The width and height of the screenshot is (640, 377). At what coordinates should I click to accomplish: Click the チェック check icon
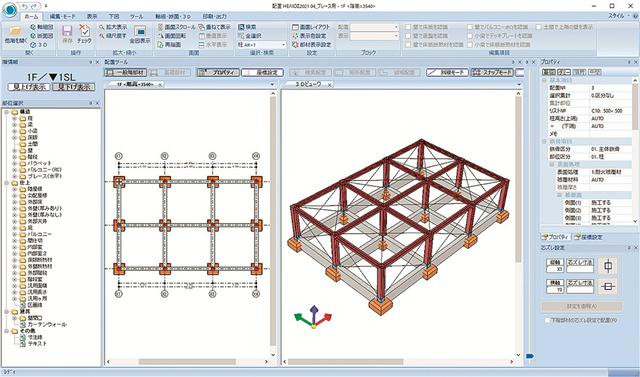tap(84, 31)
